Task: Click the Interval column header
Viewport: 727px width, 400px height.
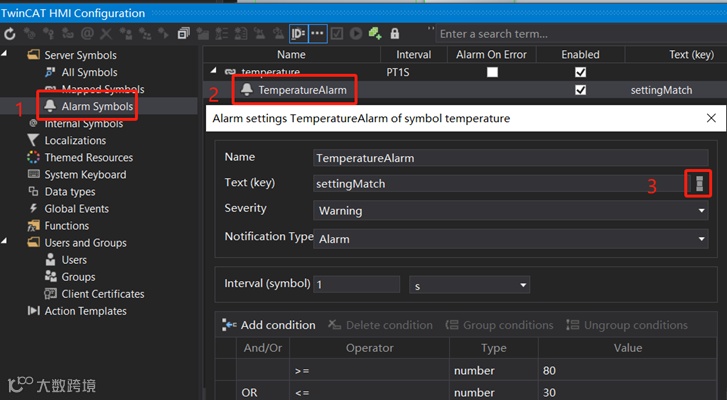Action: [x=414, y=55]
